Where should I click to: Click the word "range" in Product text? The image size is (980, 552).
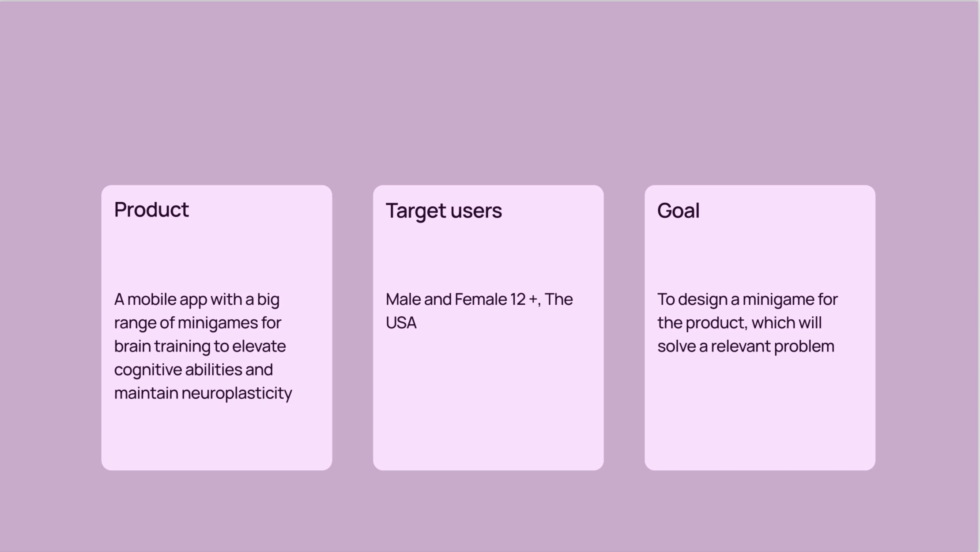click(x=135, y=323)
